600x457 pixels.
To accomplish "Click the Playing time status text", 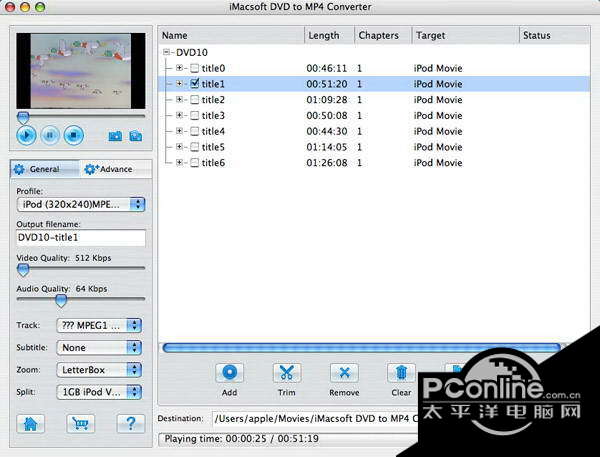I will pos(241,439).
